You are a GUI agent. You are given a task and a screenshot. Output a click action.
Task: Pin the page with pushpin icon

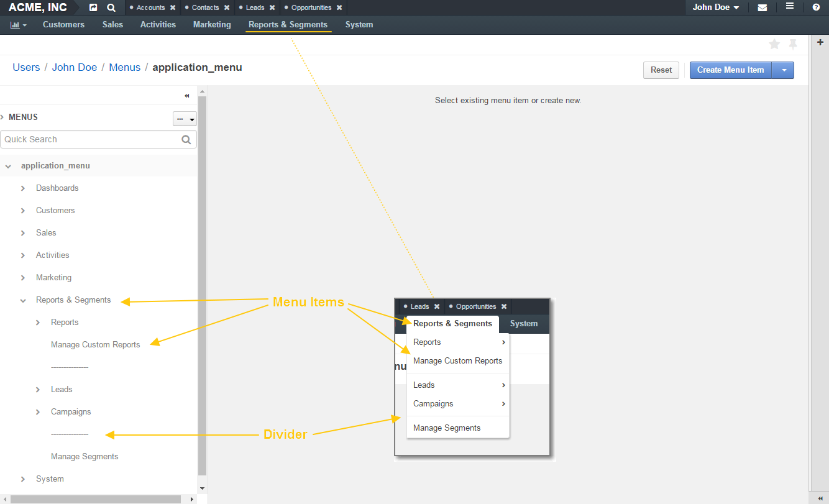click(x=793, y=44)
